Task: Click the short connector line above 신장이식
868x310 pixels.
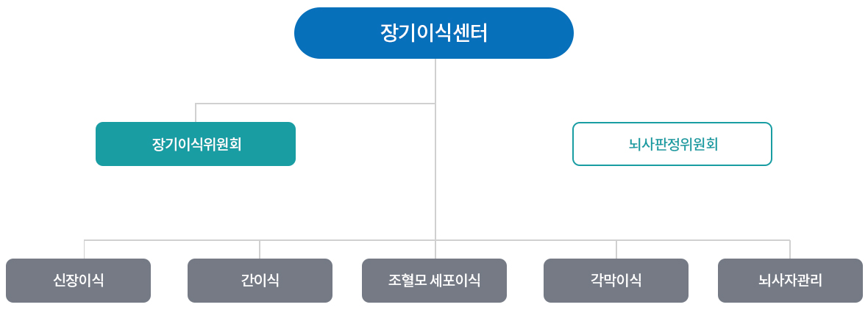Action: tap(84, 249)
